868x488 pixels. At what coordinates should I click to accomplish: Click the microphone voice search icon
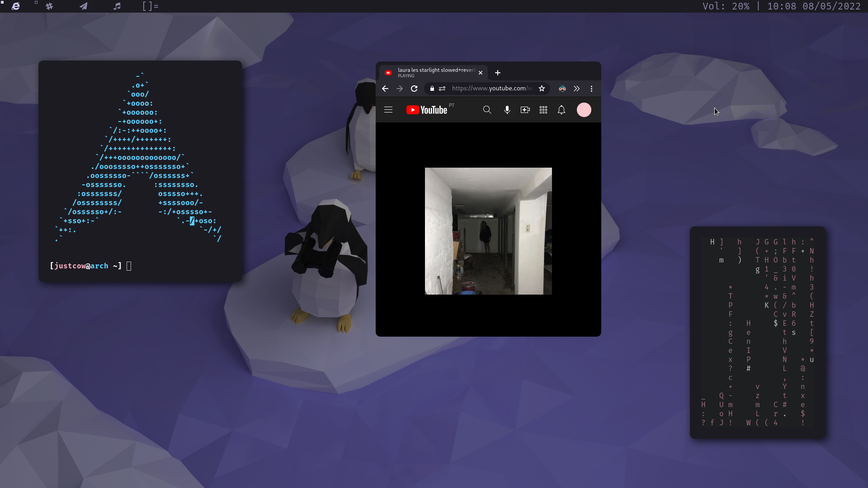pos(507,110)
